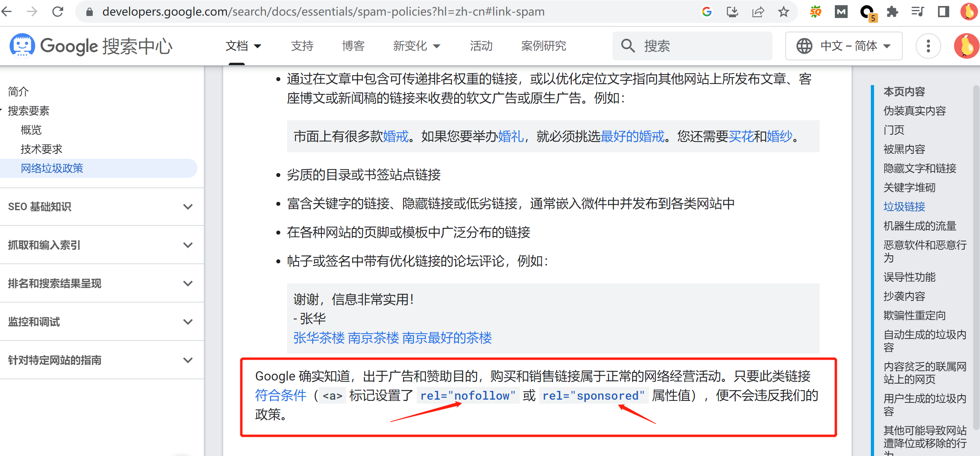Open the 博客 nav tab

[x=353, y=46]
